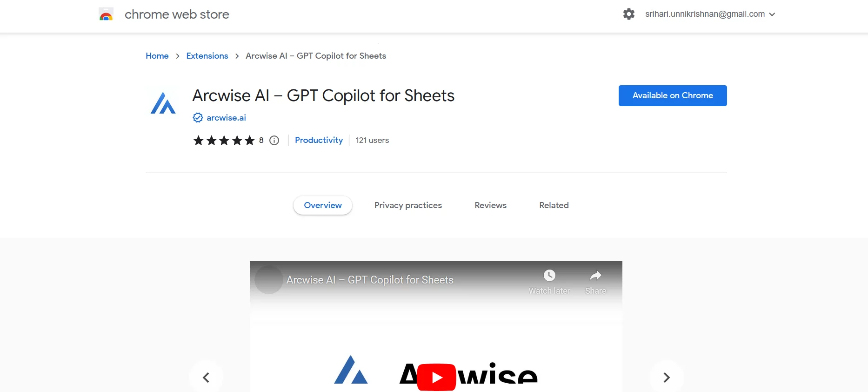
Task: Click the verified publisher badge icon
Action: tap(198, 118)
